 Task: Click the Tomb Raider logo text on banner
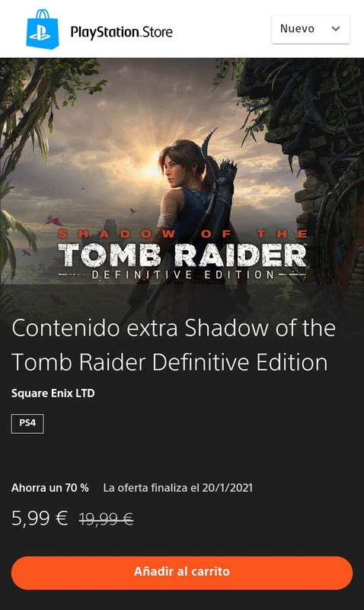tap(182, 255)
